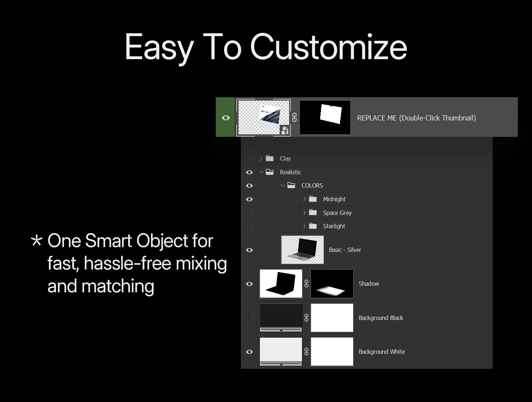Click the COLORS open-folder icon

(291, 185)
